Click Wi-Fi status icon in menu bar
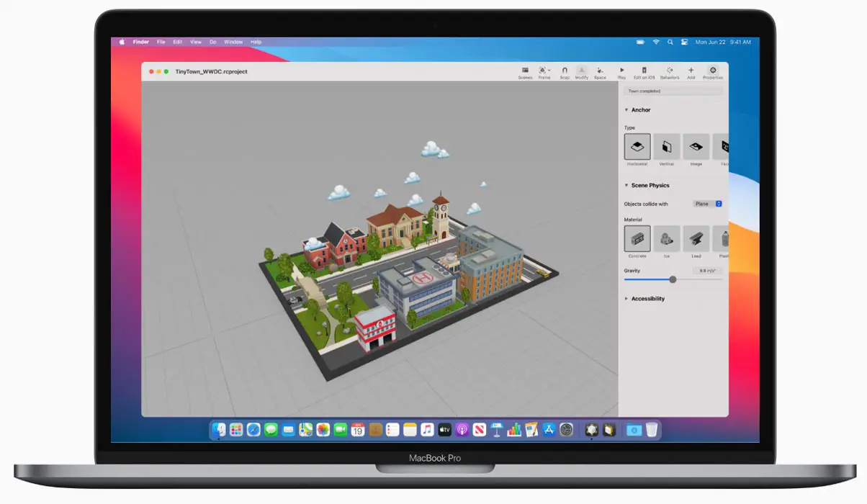This screenshot has height=504, width=867. (656, 42)
